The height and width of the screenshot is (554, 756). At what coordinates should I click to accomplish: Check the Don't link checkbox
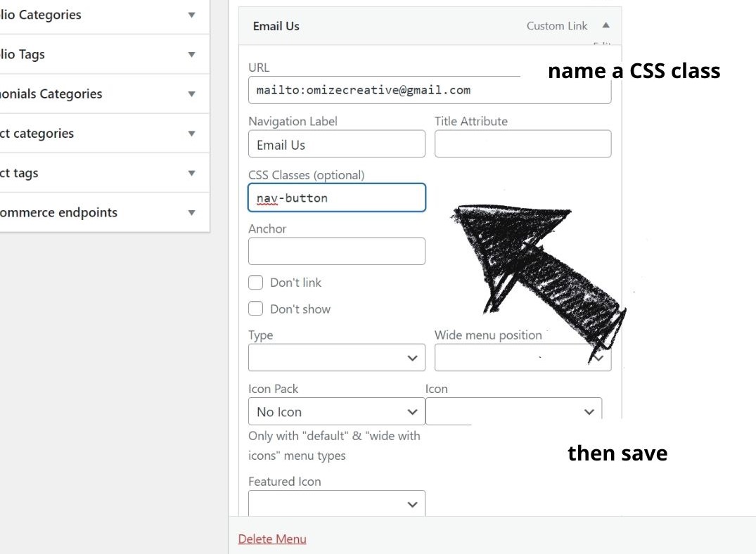pos(257,283)
